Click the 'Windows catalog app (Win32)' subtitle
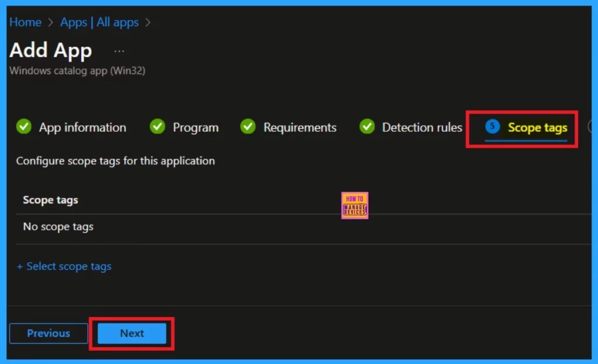 tap(77, 71)
